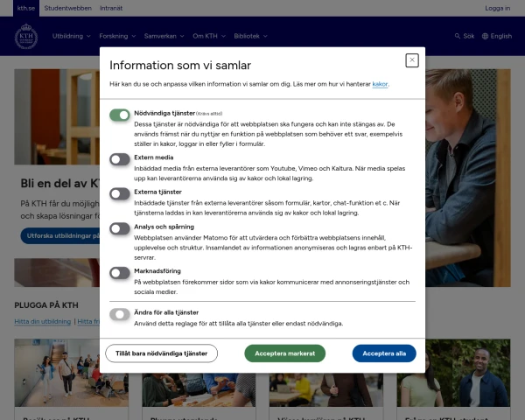Expand the Forskning dropdown
This screenshot has height=420, width=525.
coord(116,37)
